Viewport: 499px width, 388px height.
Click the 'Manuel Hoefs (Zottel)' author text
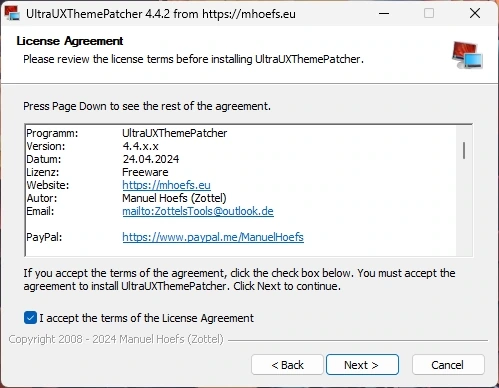point(174,198)
